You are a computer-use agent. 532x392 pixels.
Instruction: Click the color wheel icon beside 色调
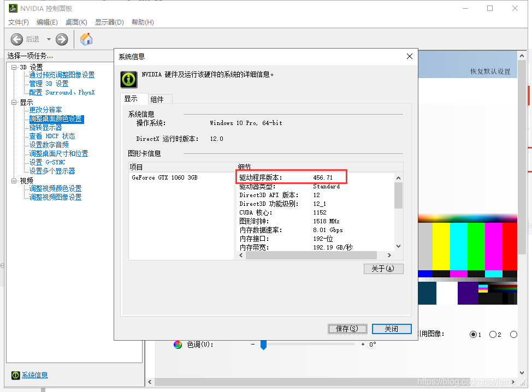pos(178,345)
